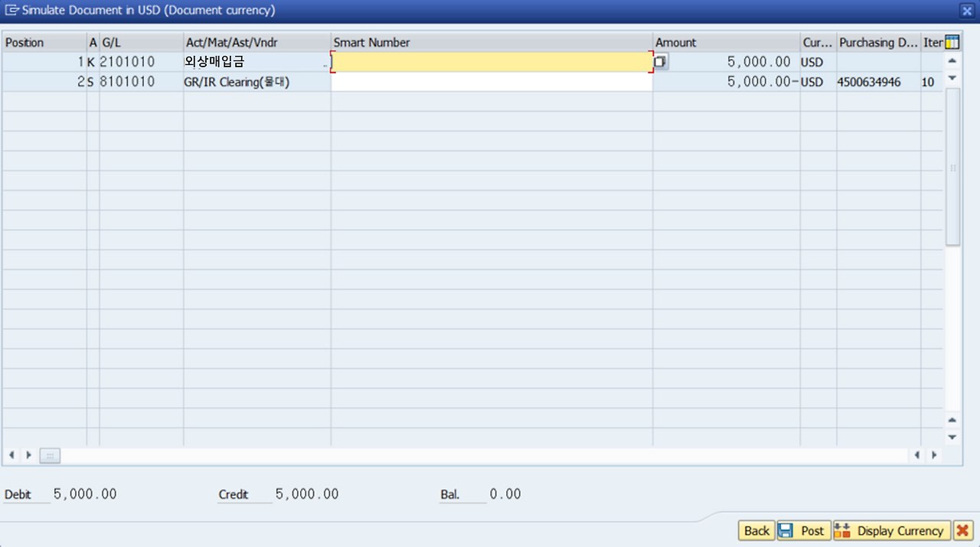Viewport: 980px width, 547px height.
Task: Click the table's top scroll-up arrow
Action: click(x=952, y=61)
